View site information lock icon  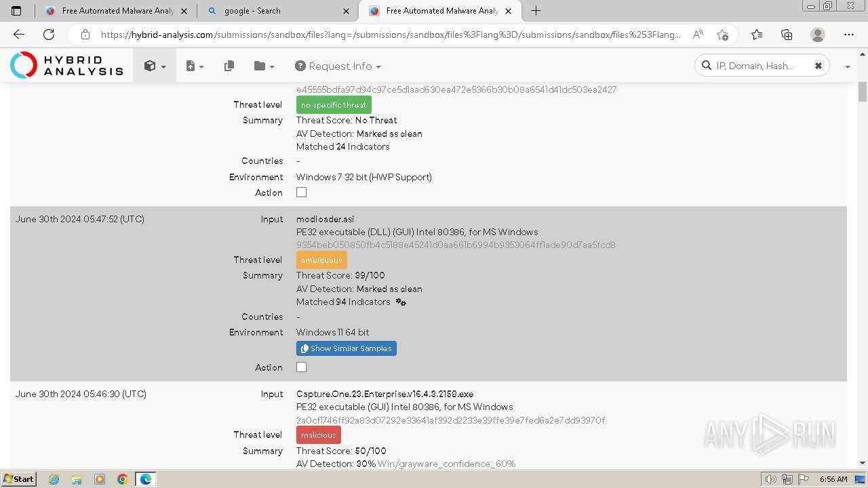click(85, 35)
